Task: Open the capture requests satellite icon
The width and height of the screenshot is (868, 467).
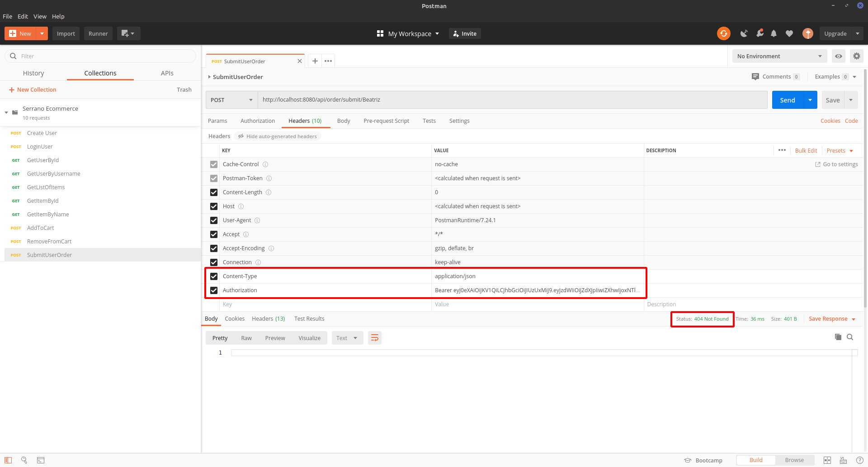Action: click(744, 33)
